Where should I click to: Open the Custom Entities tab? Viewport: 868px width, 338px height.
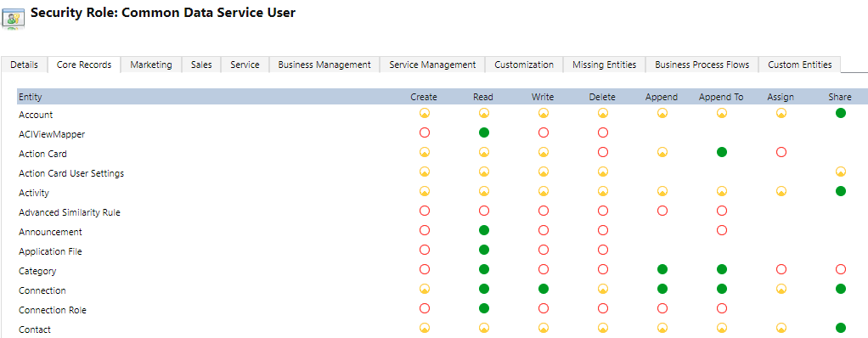[x=799, y=65]
